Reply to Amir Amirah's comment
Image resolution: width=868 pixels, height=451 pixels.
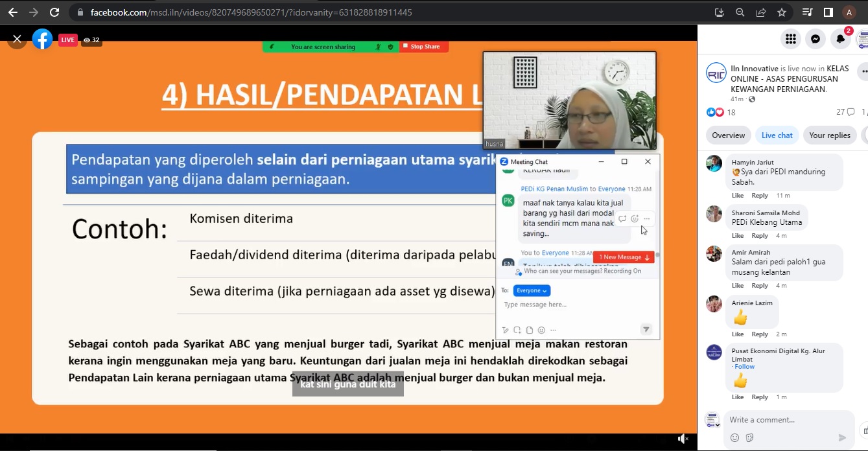pyautogui.click(x=760, y=286)
